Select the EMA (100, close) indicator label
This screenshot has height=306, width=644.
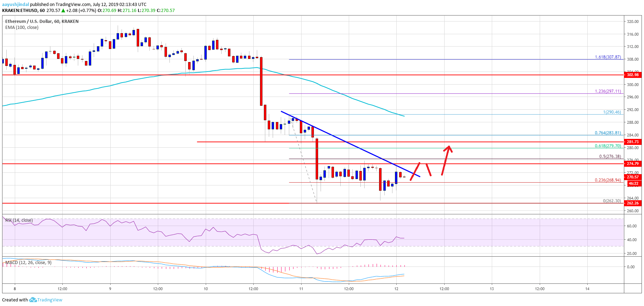tap(22, 27)
